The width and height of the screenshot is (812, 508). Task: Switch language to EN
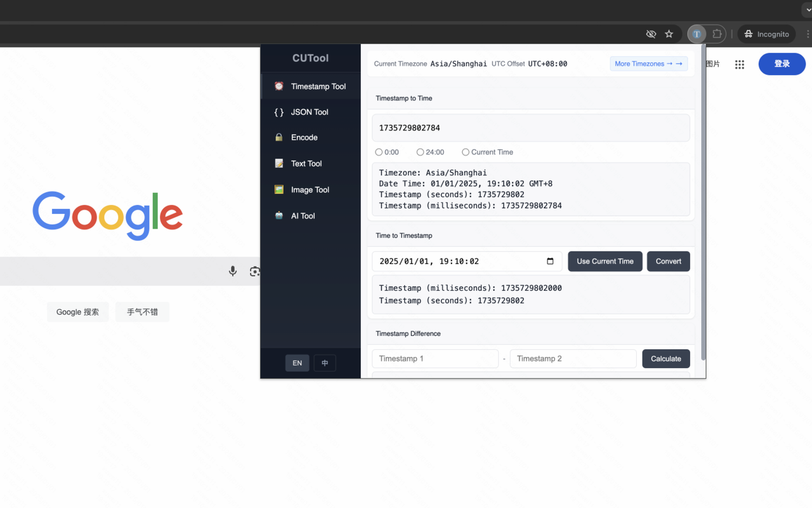pyautogui.click(x=297, y=363)
